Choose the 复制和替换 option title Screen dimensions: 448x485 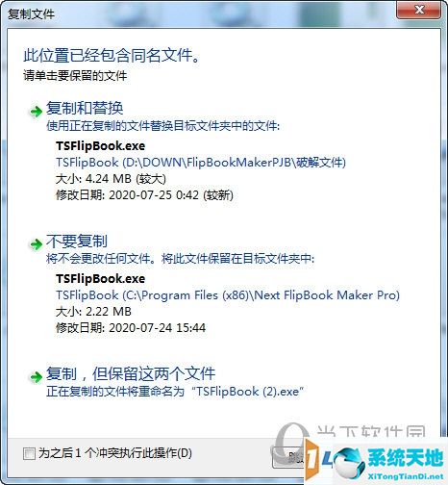click(x=85, y=108)
